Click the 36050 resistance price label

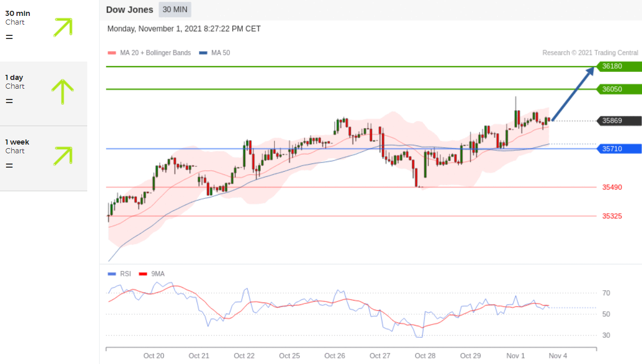619,89
